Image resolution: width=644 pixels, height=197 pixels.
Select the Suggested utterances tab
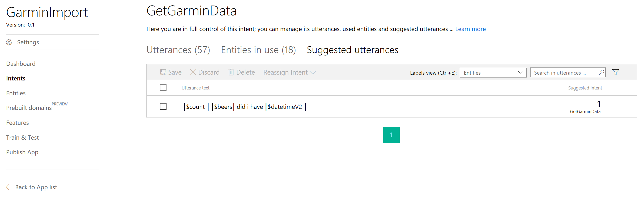(352, 50)
